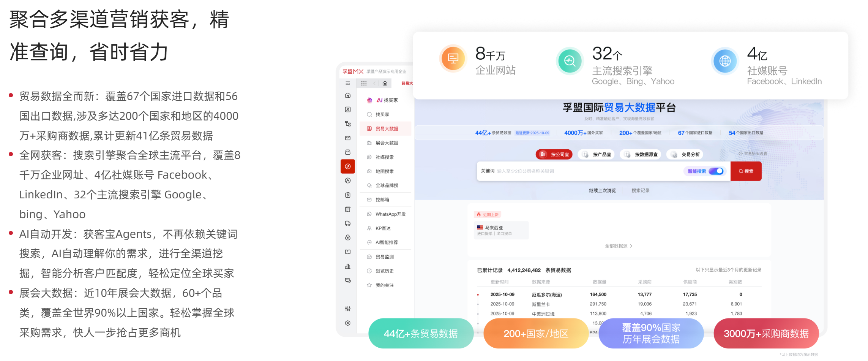Screen dimensions: 868x361
Task: Open the AI 找买家 menu item
Action: click(x=385, y=100)
